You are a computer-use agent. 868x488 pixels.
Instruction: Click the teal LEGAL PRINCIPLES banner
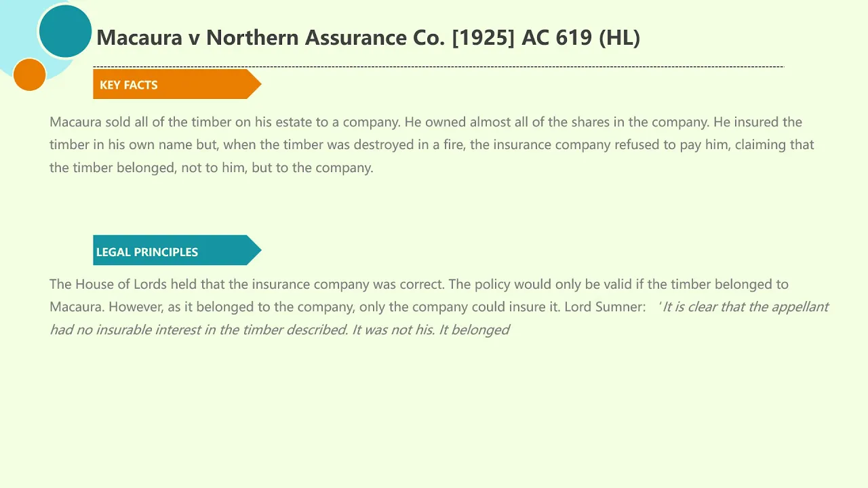coord(177,251)
